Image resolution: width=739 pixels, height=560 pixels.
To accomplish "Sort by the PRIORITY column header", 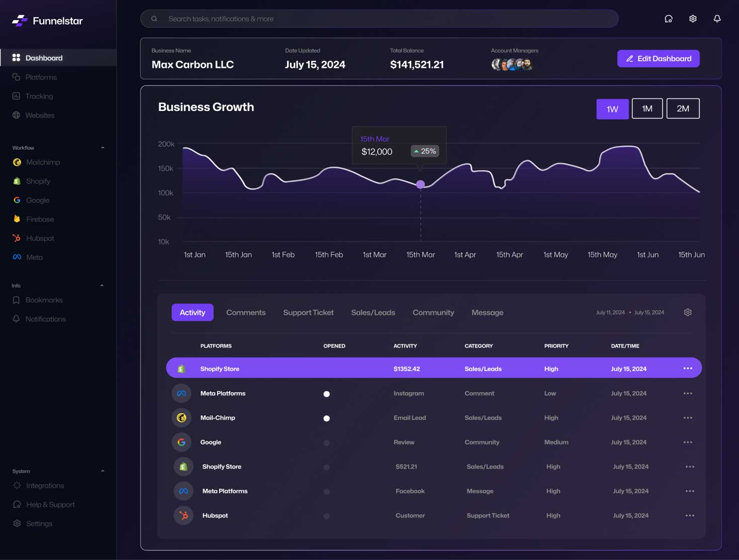I will point(556,346).
